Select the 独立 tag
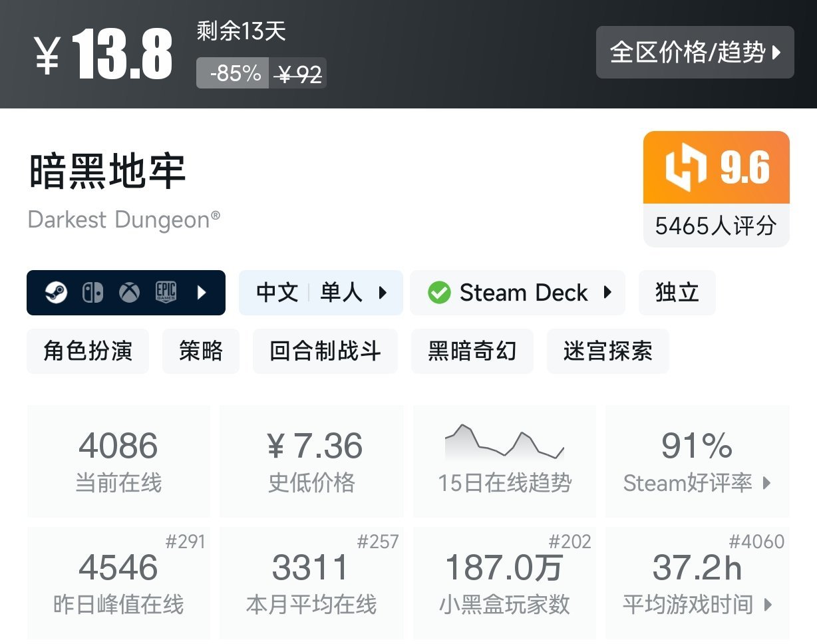Screen dimensions: 817x644 tap(677, 293)
